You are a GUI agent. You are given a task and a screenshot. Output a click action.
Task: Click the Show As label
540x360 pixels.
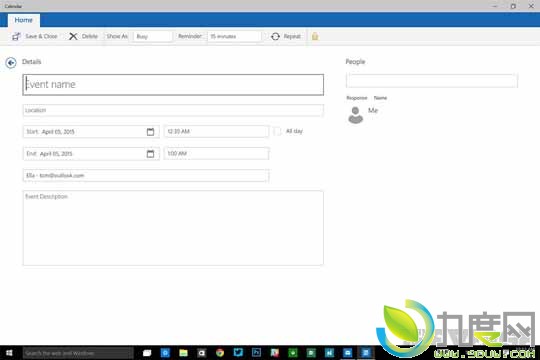click(x=117, y=36)
